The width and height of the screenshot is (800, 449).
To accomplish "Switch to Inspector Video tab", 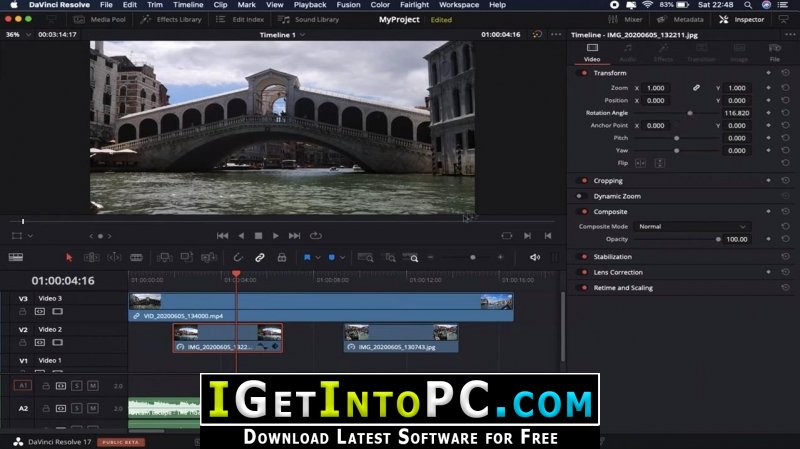I will [592, 53].
